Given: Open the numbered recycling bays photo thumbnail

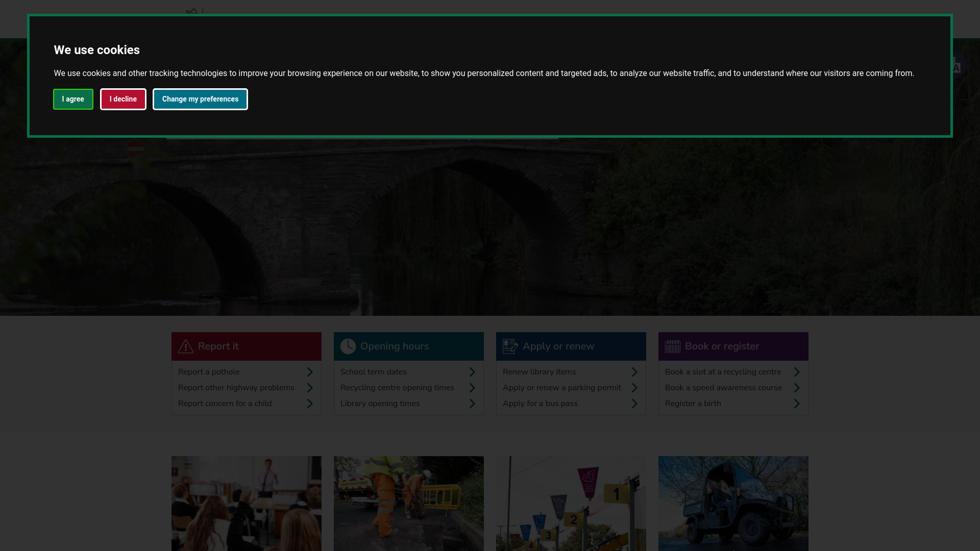Looking at the screenshot, I should (x=571, y=504).
